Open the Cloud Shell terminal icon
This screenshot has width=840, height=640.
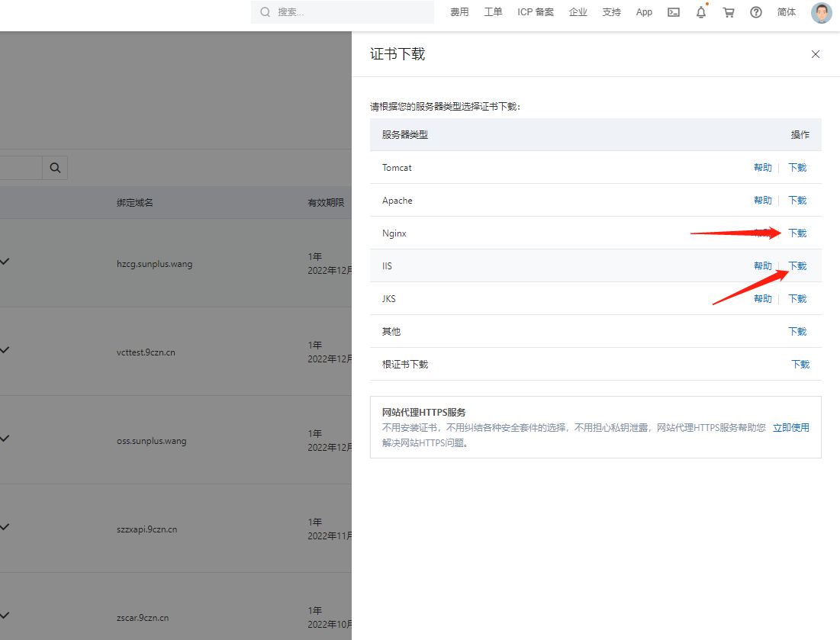(674, 12)
